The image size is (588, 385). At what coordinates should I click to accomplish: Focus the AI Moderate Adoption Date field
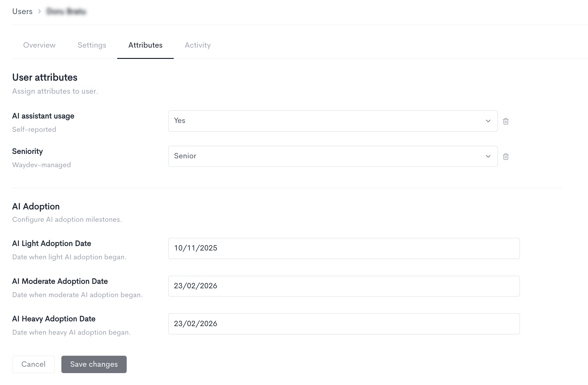[x=344, y=286]
